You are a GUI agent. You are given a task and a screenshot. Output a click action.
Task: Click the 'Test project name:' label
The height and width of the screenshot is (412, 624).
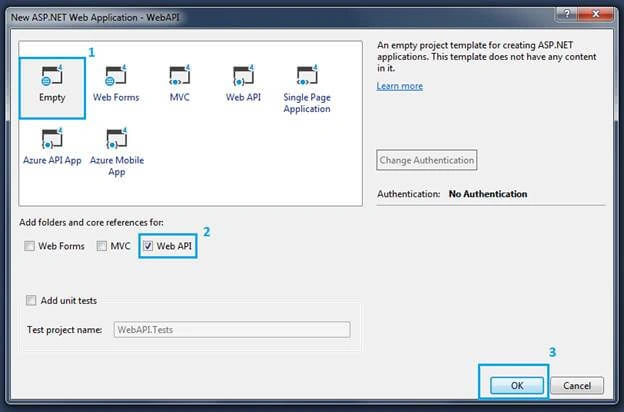[x=64, y=330]
